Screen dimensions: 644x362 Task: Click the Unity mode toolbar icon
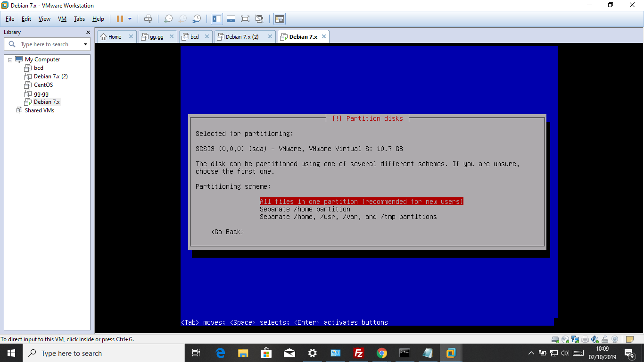(259, 19)
